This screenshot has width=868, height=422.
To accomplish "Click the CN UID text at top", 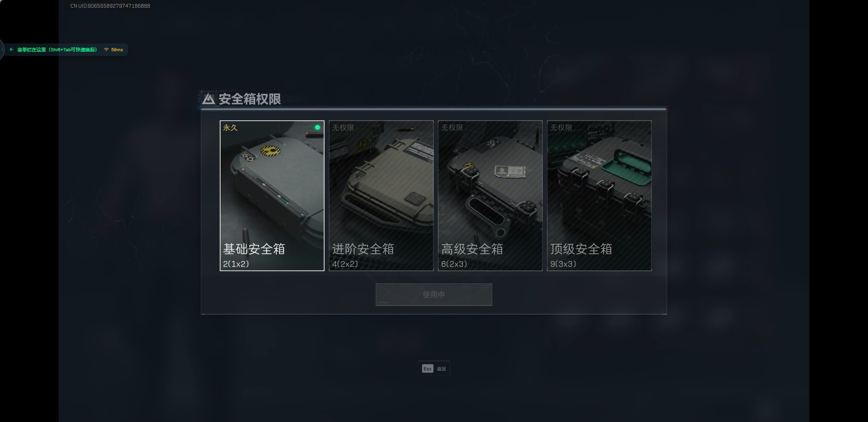I will point(110,6).
